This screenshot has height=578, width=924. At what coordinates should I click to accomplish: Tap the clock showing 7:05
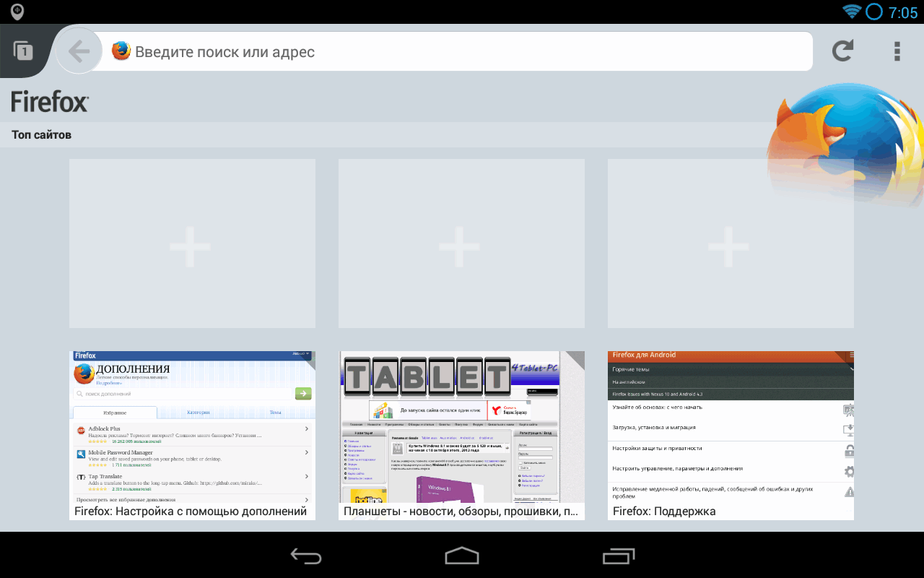click(x=903, y=12)
